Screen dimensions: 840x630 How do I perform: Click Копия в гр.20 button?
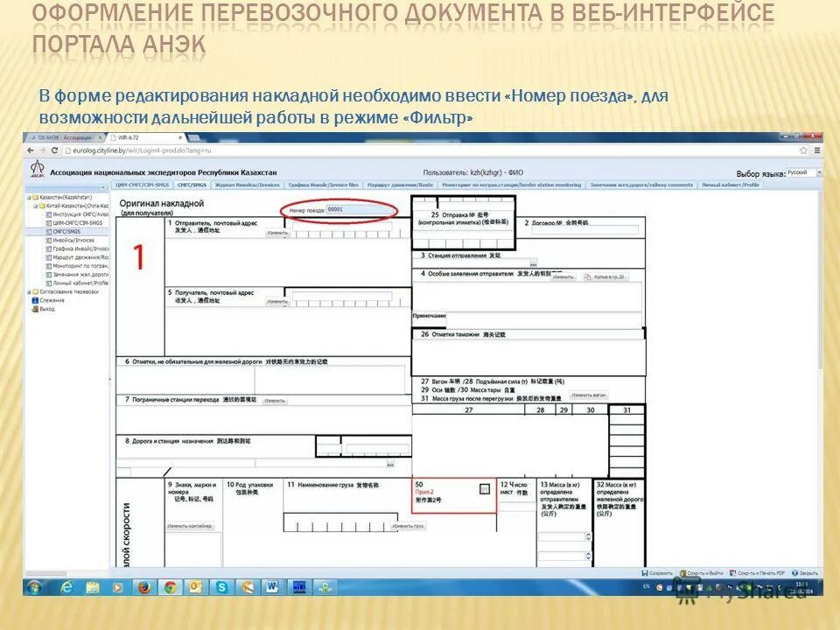point(605,277)
